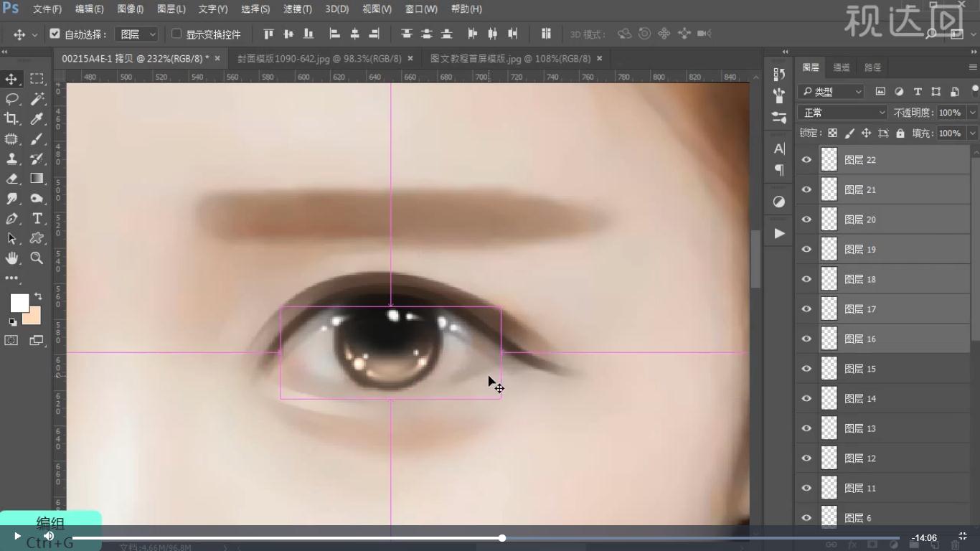Open the 滤镜(T) menu
The width and height of the screenshot is (980, 551).
coord(298,9)
